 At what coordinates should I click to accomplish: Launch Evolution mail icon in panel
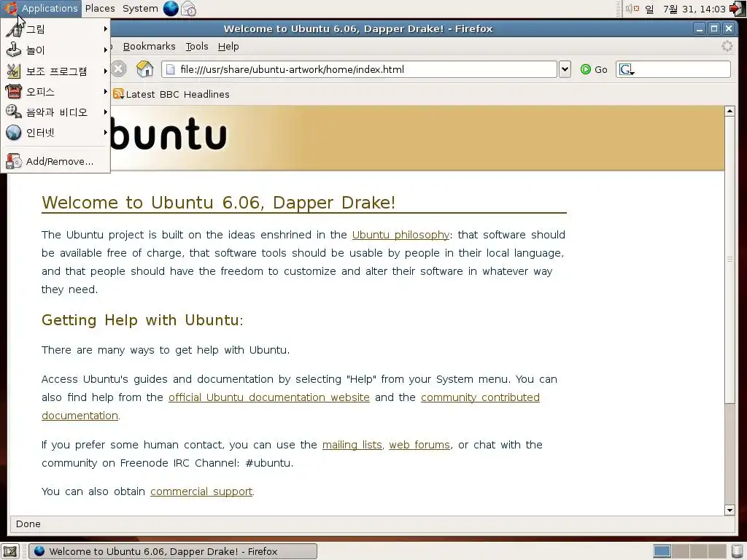point(189,8)
